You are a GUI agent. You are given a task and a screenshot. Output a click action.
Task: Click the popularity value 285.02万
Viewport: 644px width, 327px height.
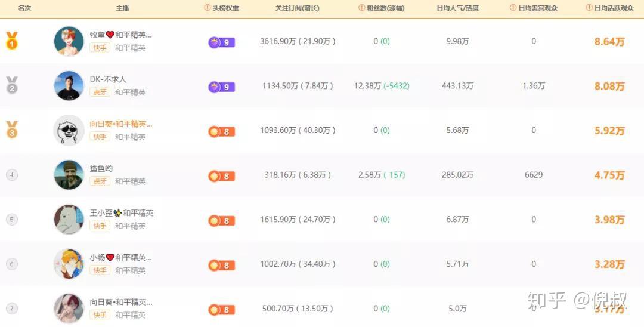click(x=457, y=175)
